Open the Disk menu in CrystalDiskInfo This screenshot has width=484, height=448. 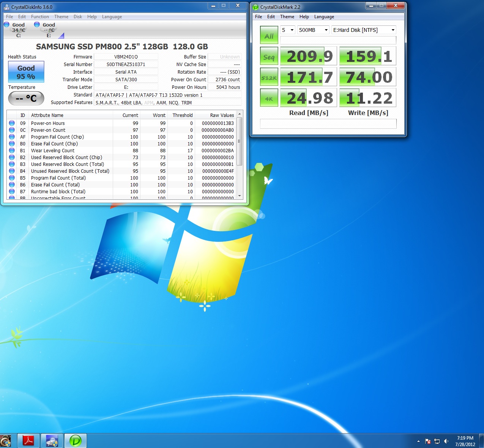(78, 17)
